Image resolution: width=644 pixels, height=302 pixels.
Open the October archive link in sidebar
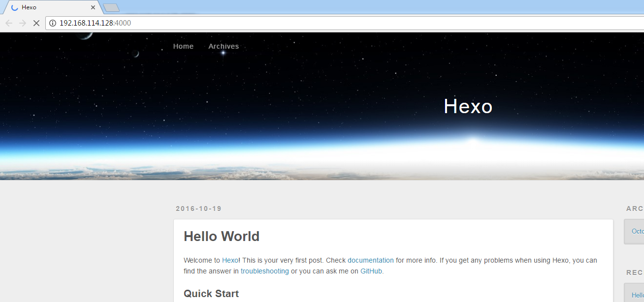point(638,231)
